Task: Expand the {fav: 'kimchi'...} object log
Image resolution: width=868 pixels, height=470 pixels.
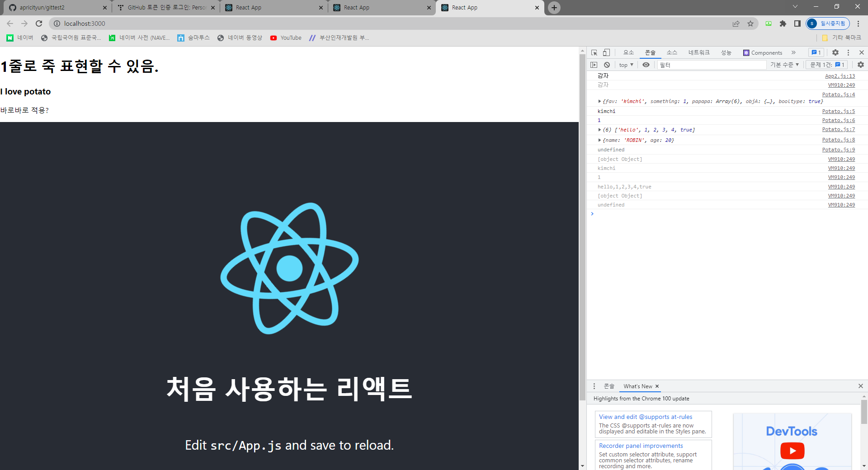Action: [599, 102]
